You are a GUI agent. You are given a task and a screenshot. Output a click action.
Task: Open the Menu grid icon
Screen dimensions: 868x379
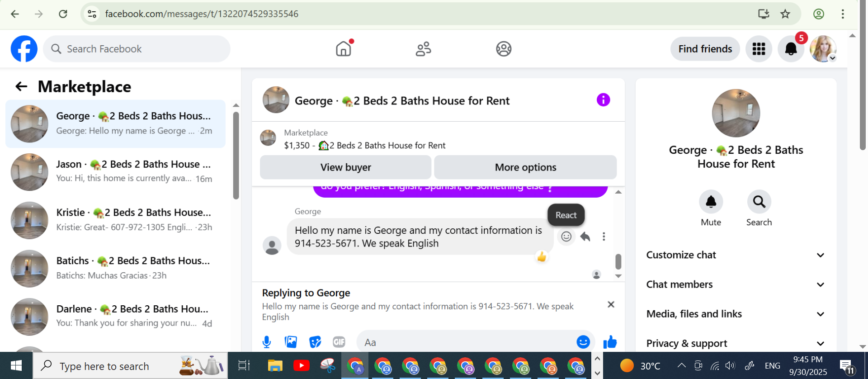point(759,49)
